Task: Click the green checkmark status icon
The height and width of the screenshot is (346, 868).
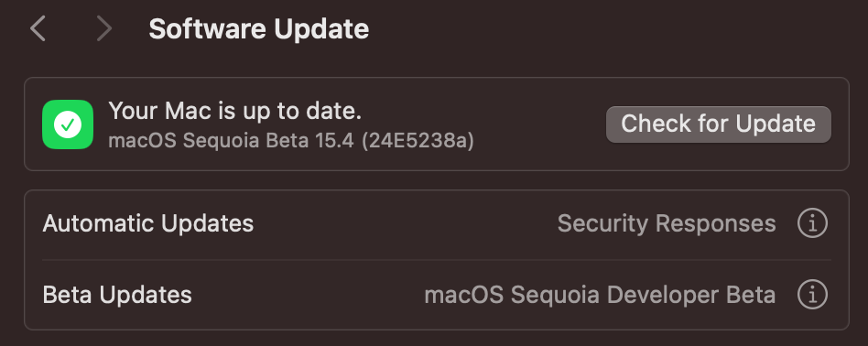Action: pyautogui.click(x=68, y=124)
